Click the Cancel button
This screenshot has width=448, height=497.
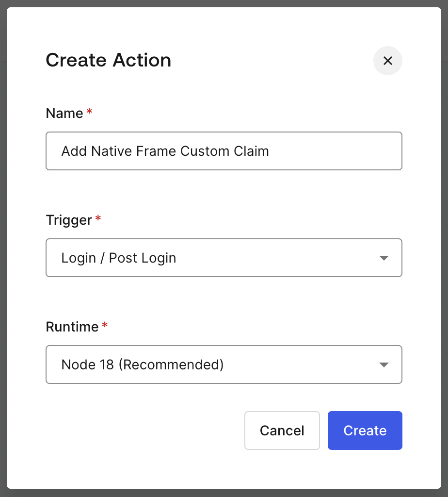point(282,431)
